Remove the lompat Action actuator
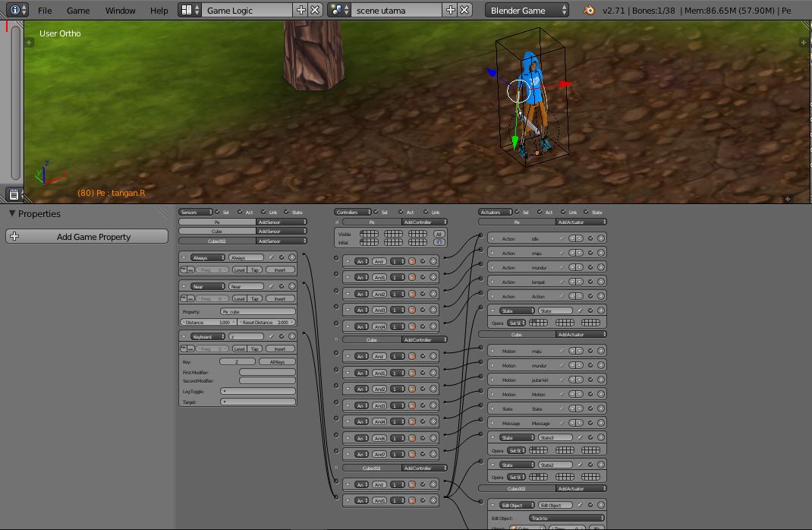 pos(601,282)
